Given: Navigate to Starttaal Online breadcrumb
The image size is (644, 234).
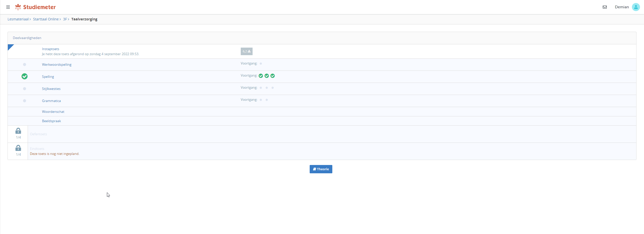Looking at the screenshot, I should pyautogui.click(x=46, y=19).
